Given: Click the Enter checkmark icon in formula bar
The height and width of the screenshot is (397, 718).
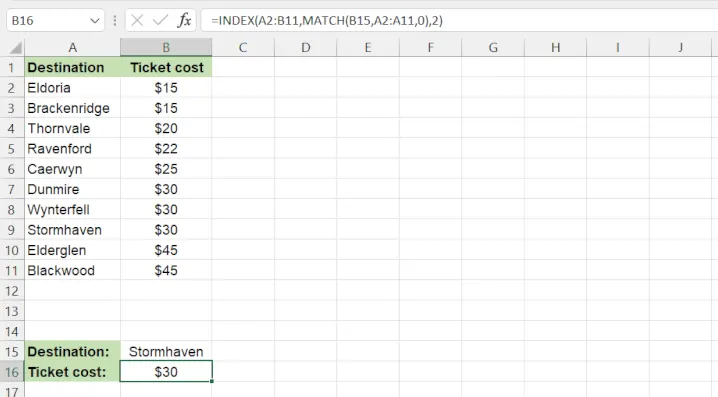Looking at the screenshot, I should pyautogui.click(x=160, y=21).
